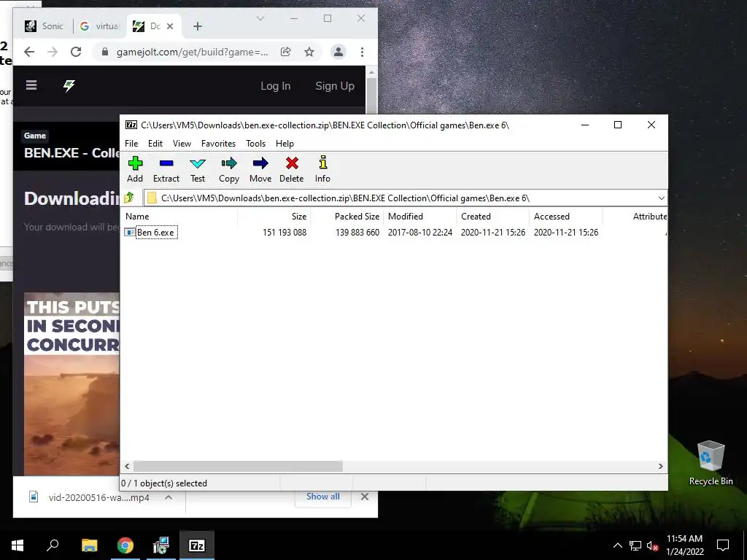The image size is (747, 560).
Task: Open File Explorer from the taskbar
Action: (89, 545)
